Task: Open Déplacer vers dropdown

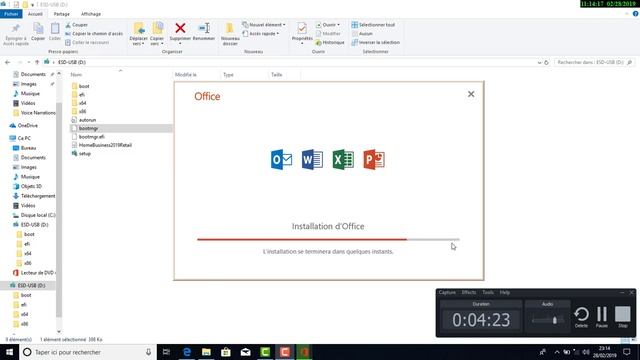Action: (138, 41)
